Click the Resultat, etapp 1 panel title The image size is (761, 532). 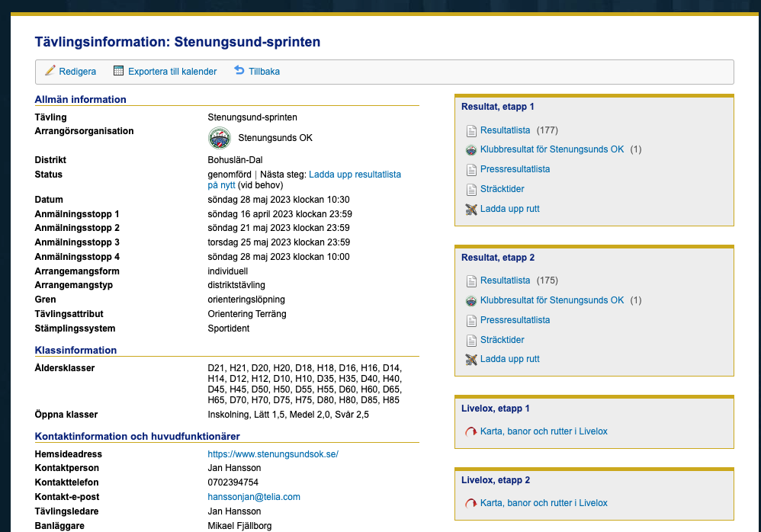497,107
